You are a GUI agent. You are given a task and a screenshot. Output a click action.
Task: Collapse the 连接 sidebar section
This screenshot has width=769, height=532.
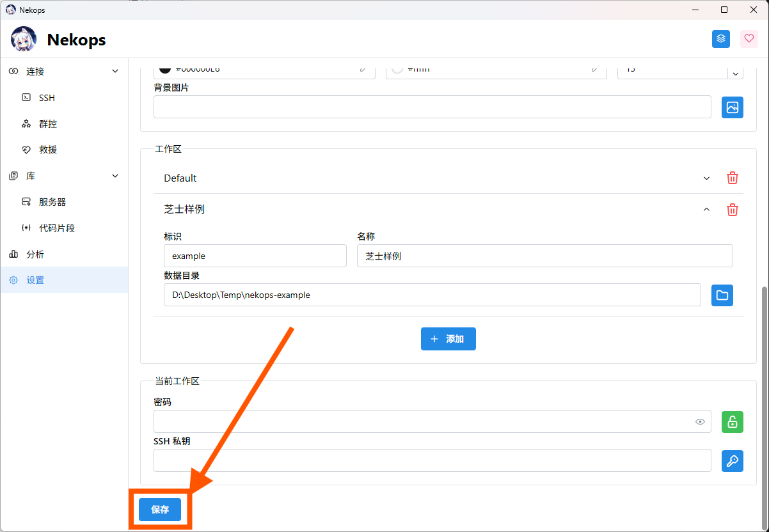(115, 72)
